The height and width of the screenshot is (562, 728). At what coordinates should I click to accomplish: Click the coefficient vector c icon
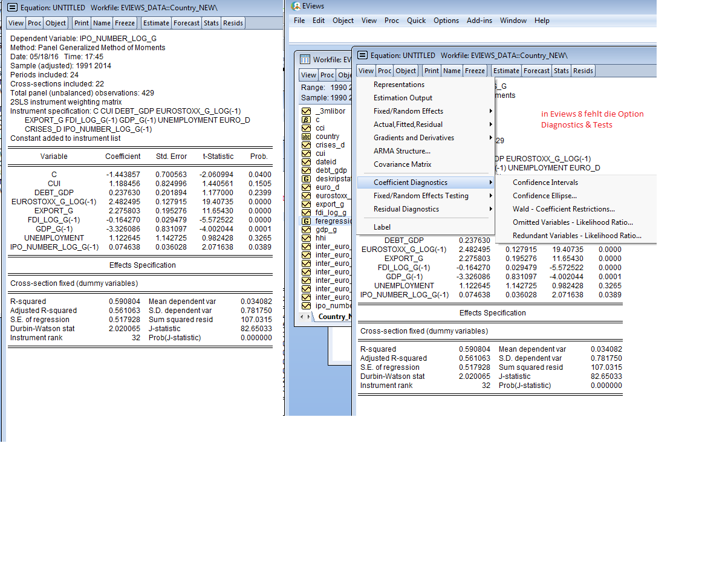(305, 120)
